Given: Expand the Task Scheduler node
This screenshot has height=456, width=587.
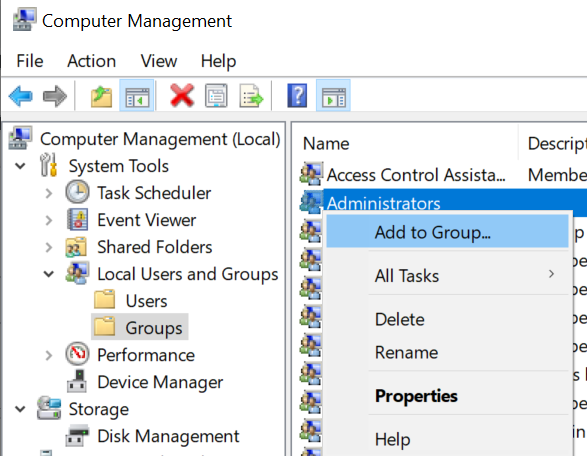Looking at the screenshot, I should [49, 193].
